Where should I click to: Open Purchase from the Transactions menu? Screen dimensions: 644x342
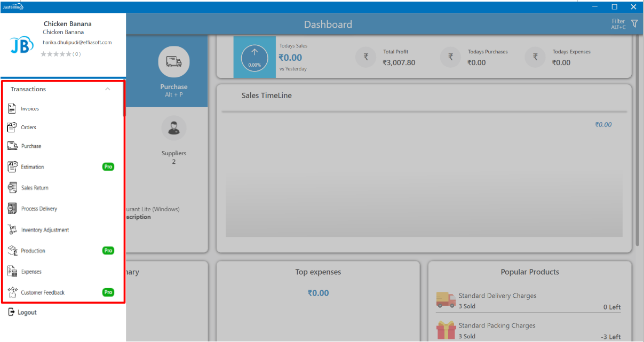tap(31, 146)
